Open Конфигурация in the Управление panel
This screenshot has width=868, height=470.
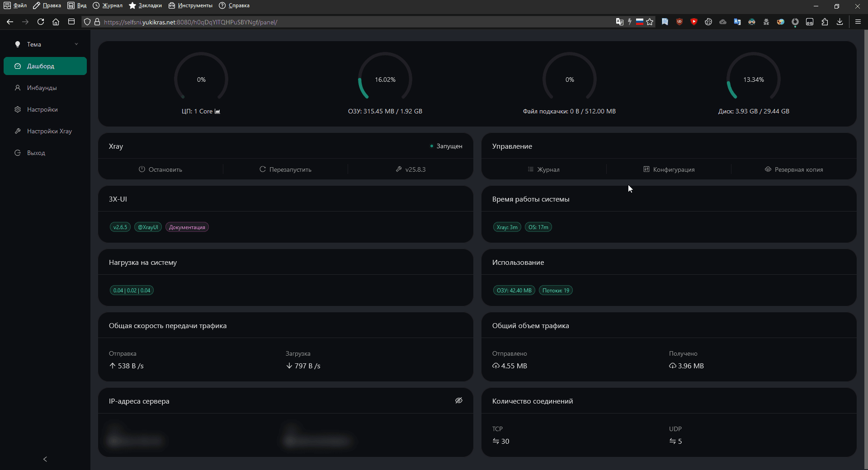669,169
